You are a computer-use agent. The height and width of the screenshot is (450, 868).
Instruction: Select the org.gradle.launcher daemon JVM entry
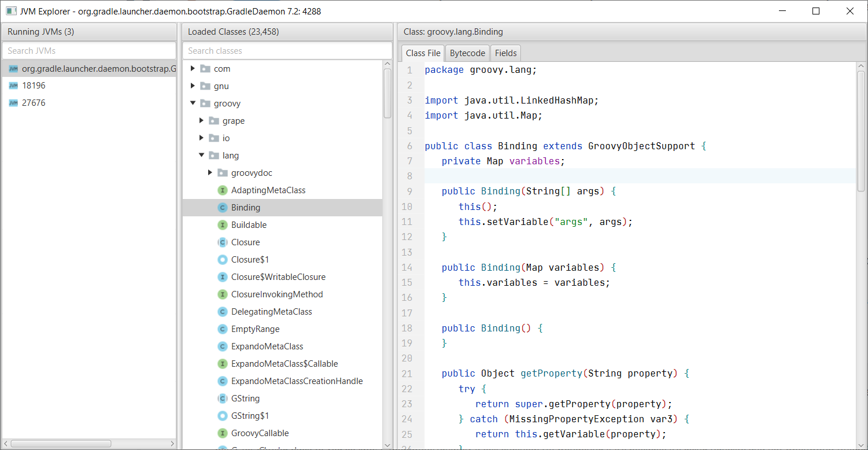pyautogui.click(x=88, y=69)
